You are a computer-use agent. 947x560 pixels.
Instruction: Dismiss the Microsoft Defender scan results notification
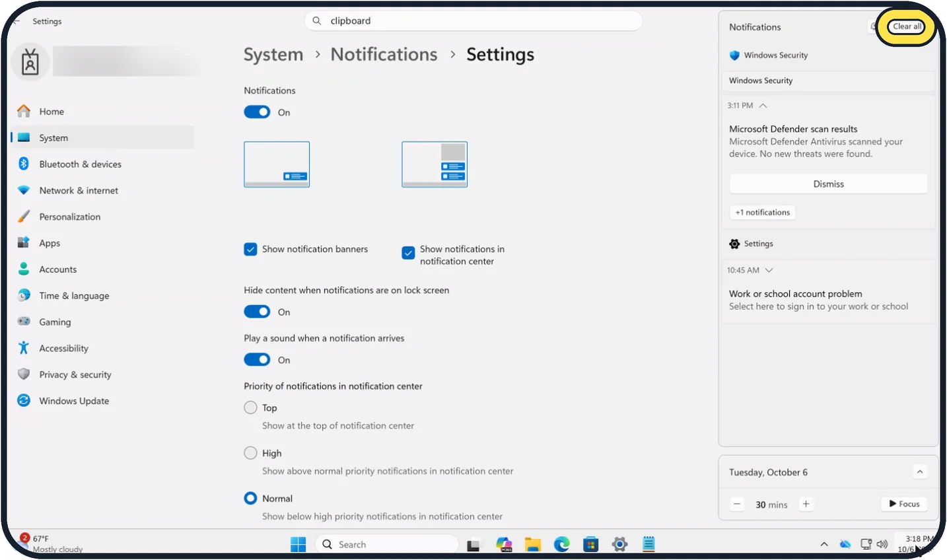(x=828, y=184)
